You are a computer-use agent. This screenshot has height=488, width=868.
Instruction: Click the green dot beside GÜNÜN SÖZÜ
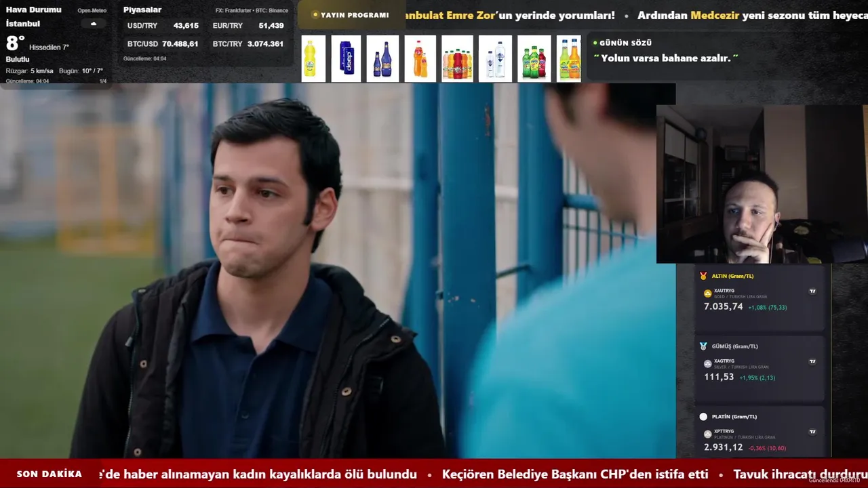pos(595,43)
